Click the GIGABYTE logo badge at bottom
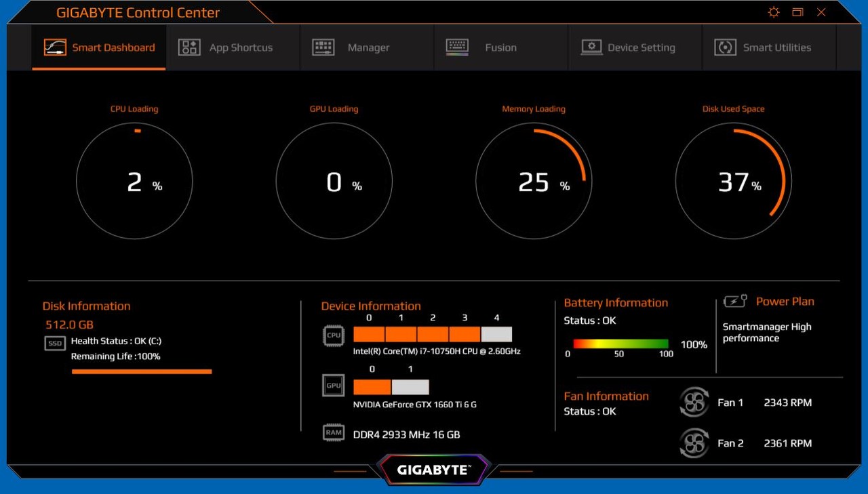This screenshot has height=494, width=868. (433, 470)
